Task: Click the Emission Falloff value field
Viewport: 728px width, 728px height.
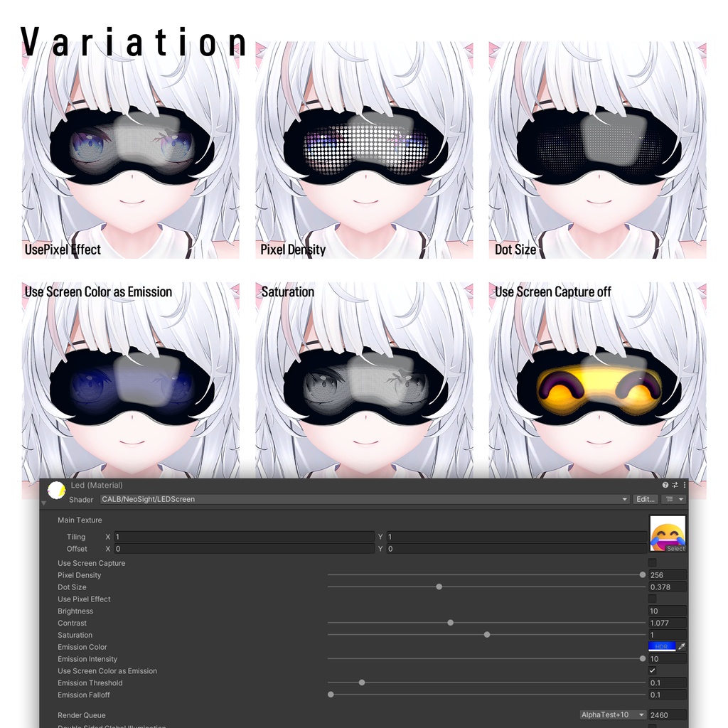Action: pos(667,695)
